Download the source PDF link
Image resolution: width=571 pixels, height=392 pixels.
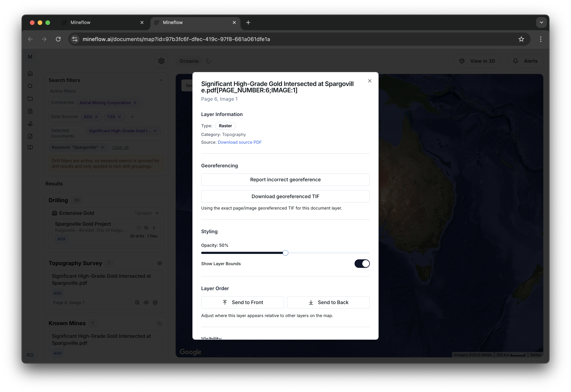240,142
